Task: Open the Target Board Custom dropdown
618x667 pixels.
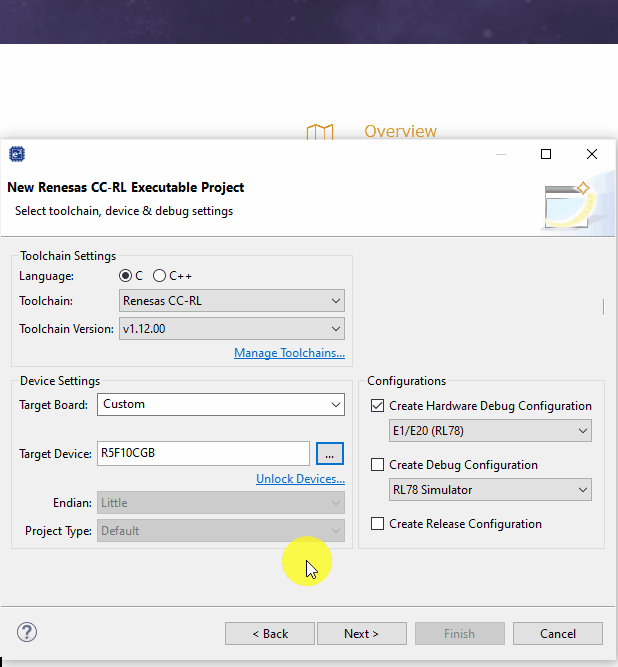Action: (221, 405)
